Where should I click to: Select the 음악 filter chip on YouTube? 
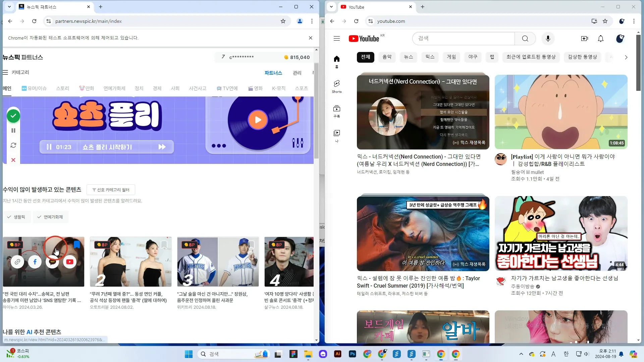click(387, 57)
